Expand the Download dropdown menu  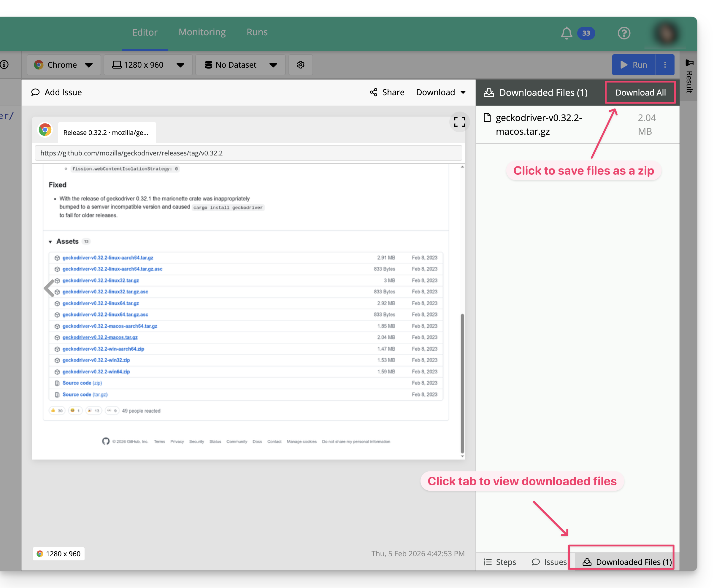click(x=440, y=93)
